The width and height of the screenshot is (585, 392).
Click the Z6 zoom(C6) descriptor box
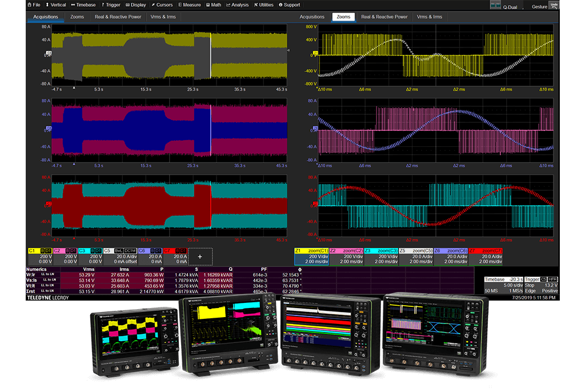point(450,256)
